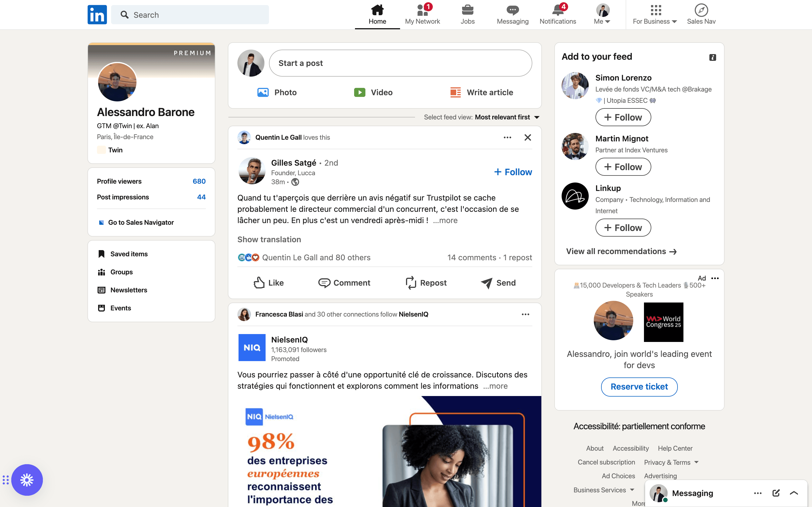Click the Home navigation icon
Screen dimensions: 812x507
376,10
